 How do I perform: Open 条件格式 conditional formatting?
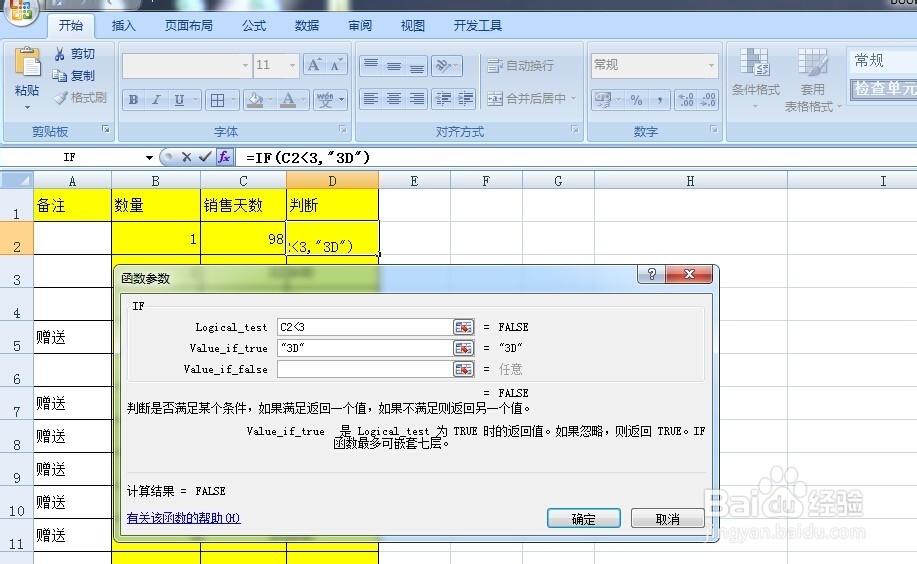point(755,77)
